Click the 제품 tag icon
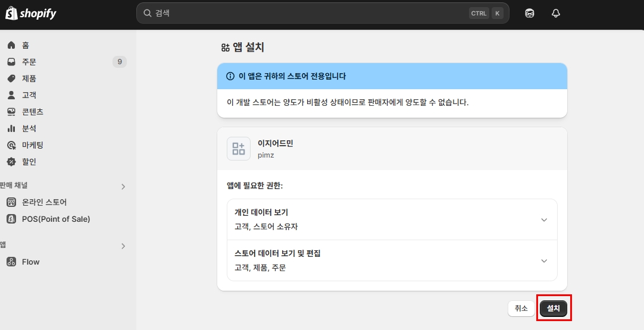The width and height of the screenshot is (644, 330). [x=11, y=78]
